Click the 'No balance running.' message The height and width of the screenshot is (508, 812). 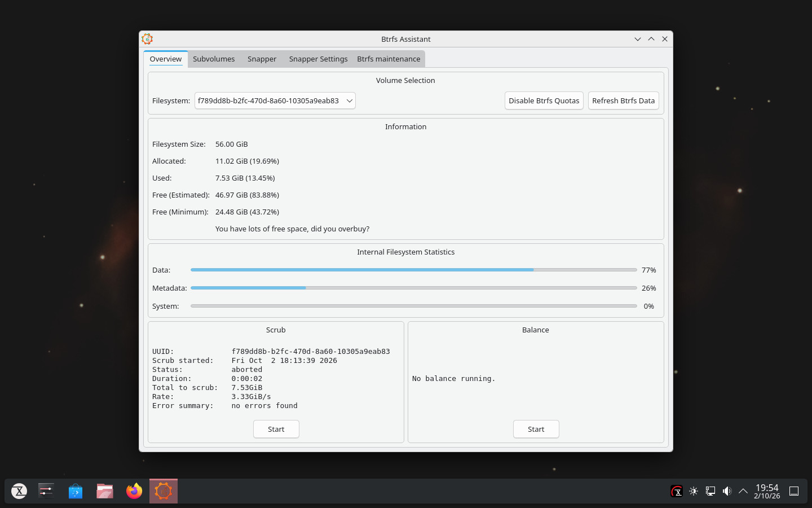pos(454,379)
